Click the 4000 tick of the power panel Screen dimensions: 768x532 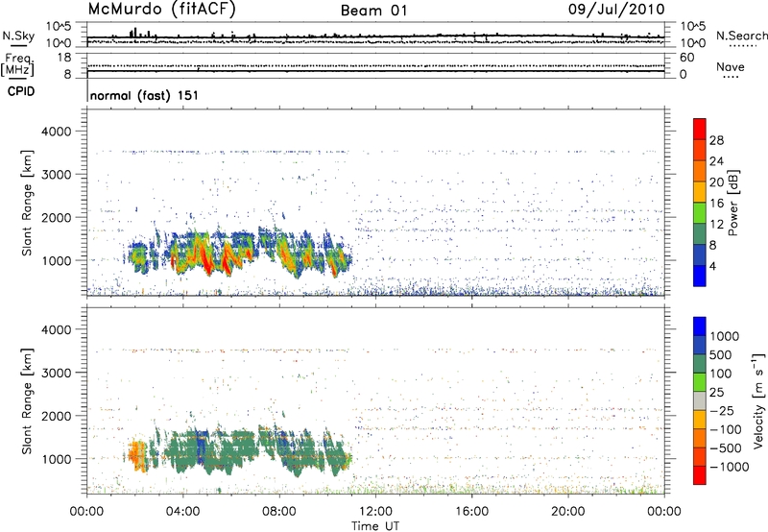(x=56, y=132)
